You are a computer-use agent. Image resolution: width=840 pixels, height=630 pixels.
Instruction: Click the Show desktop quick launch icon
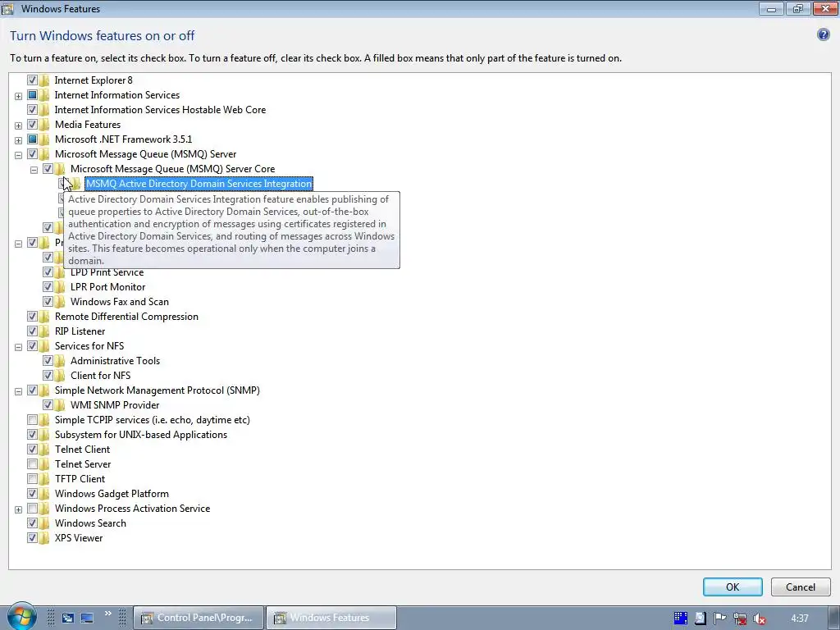(x=87, y=619)
